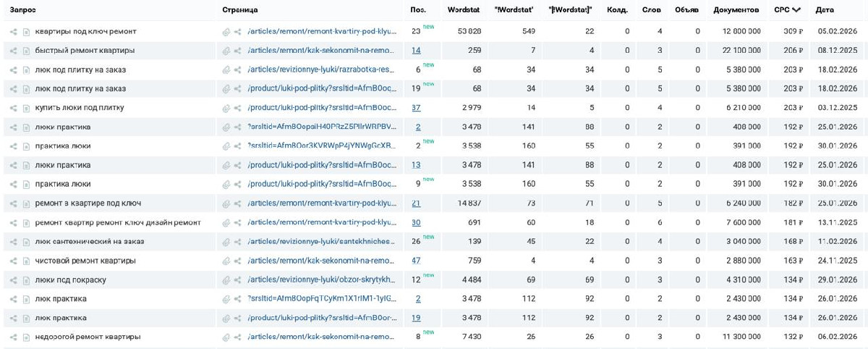Click share icon beside query 'квартиры под ключ ремонт'

click(14, 32)
